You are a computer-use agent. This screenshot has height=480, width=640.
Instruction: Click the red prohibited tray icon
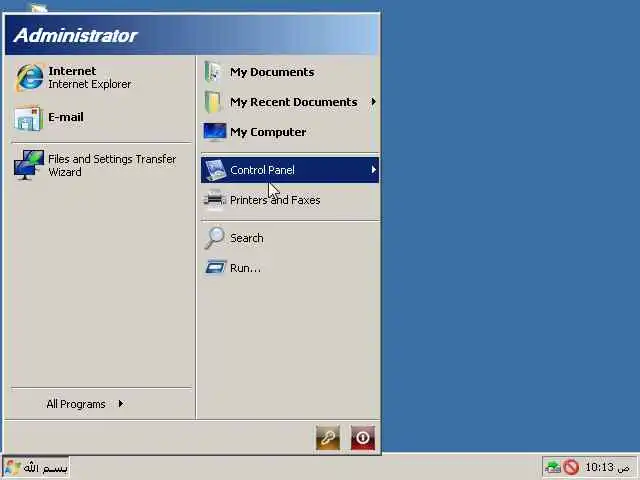click(571, 467)
